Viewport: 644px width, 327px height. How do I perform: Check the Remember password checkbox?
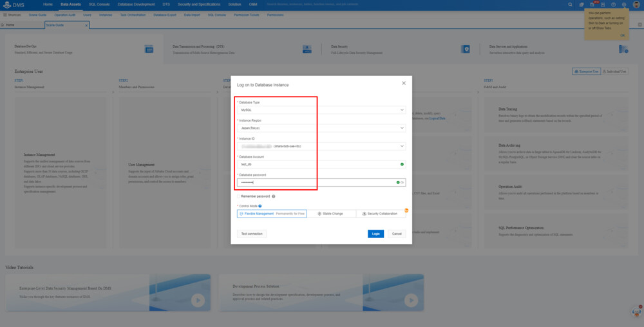tap(238, 196)
